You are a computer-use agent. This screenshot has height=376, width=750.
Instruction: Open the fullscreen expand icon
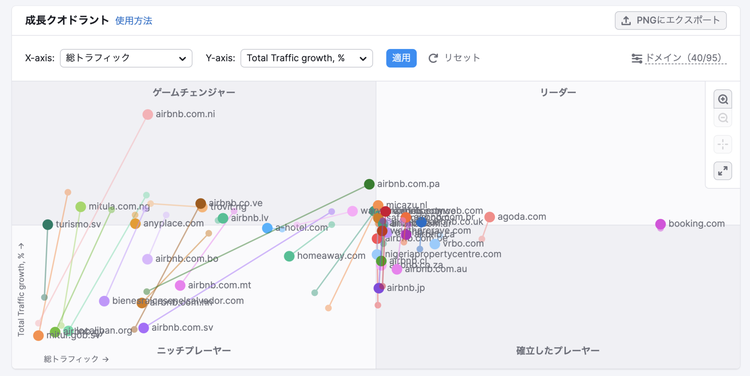click(723, 170)
